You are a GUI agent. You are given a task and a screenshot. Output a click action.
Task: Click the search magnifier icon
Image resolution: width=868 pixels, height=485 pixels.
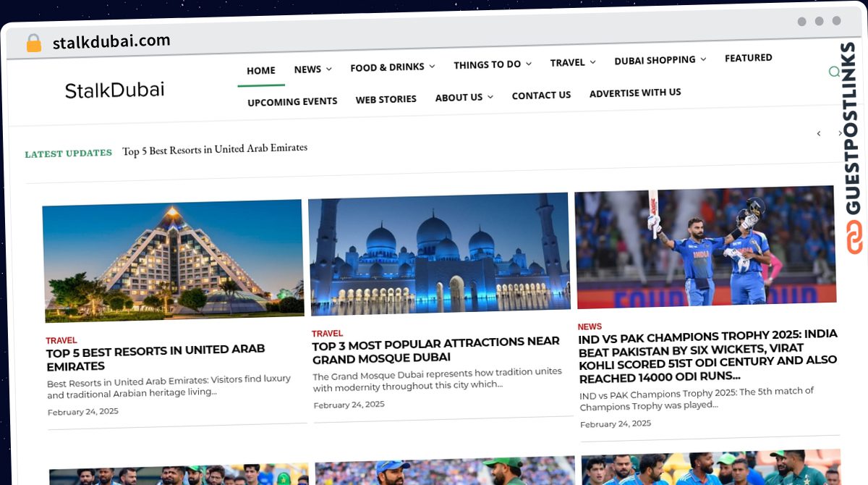pyautogui.click(x=834, y=72)
